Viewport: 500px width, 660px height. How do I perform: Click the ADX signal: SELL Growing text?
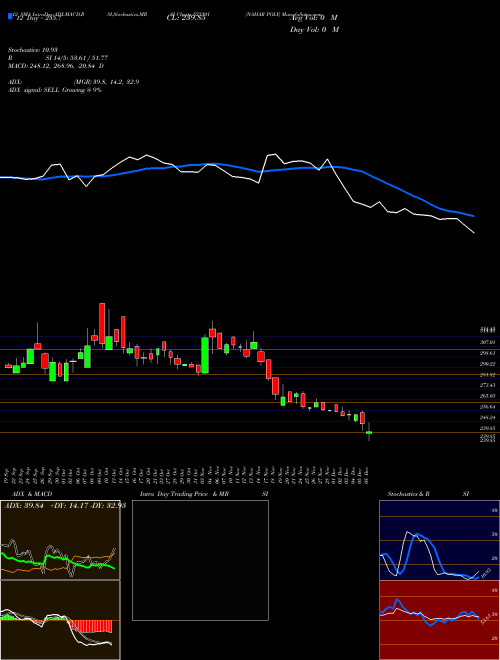tap(55, 90)
